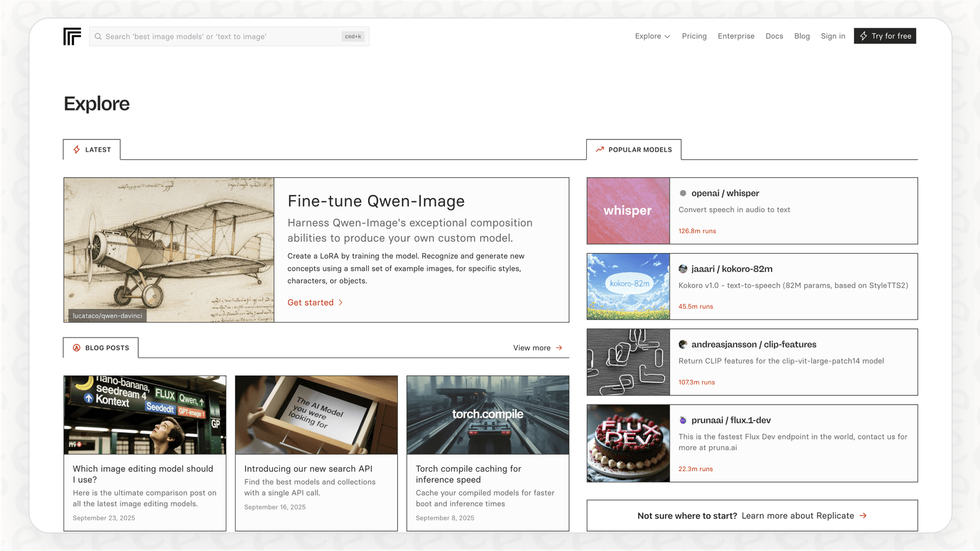Click the lightning icon inside Try for free
The image size is (980, 551).
pyautogui.click(x=864, y=36)
